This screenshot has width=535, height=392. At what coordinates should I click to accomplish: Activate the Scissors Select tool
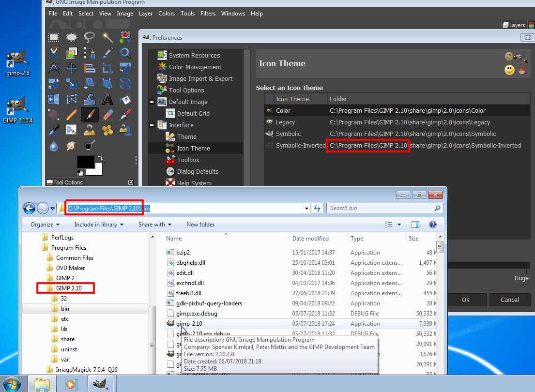click(x=54, y=53)
